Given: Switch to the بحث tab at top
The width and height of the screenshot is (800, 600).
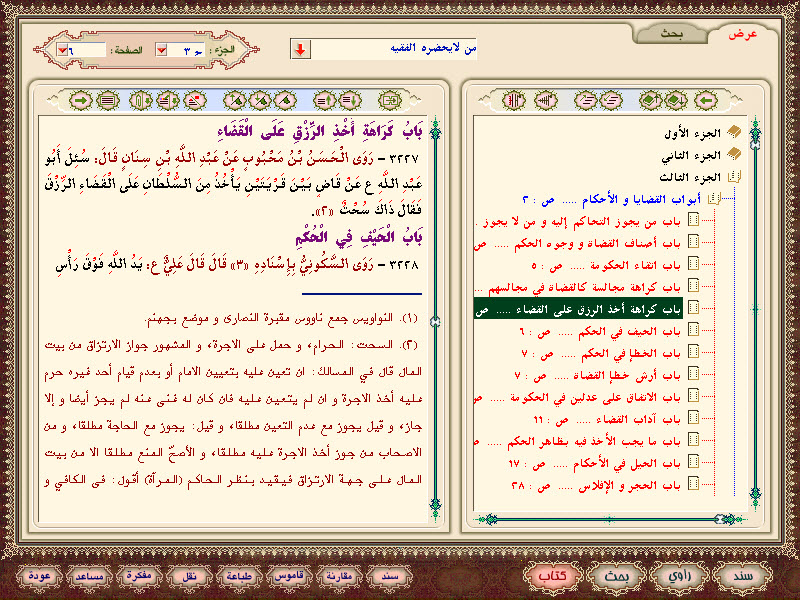Looking at the screenshot, I should pos(671,34).
